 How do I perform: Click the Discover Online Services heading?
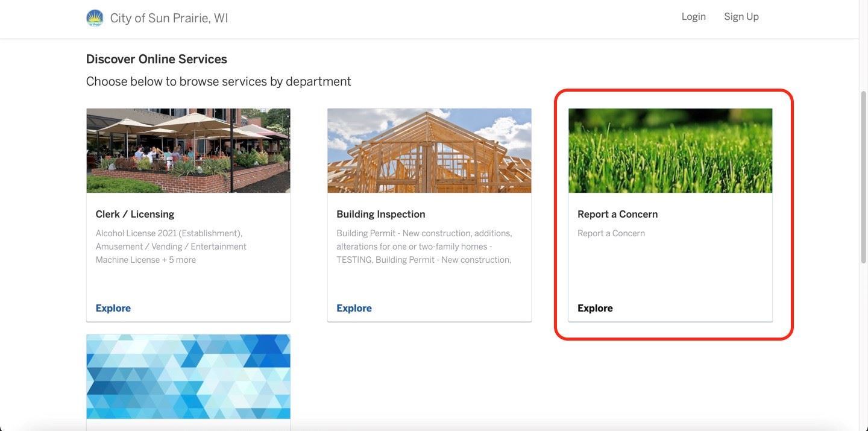point(157,59)
